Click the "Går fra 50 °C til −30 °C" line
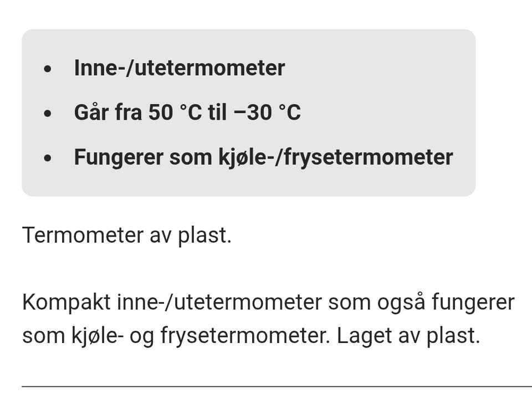532x394 pixels. click(x=187, y=112)
